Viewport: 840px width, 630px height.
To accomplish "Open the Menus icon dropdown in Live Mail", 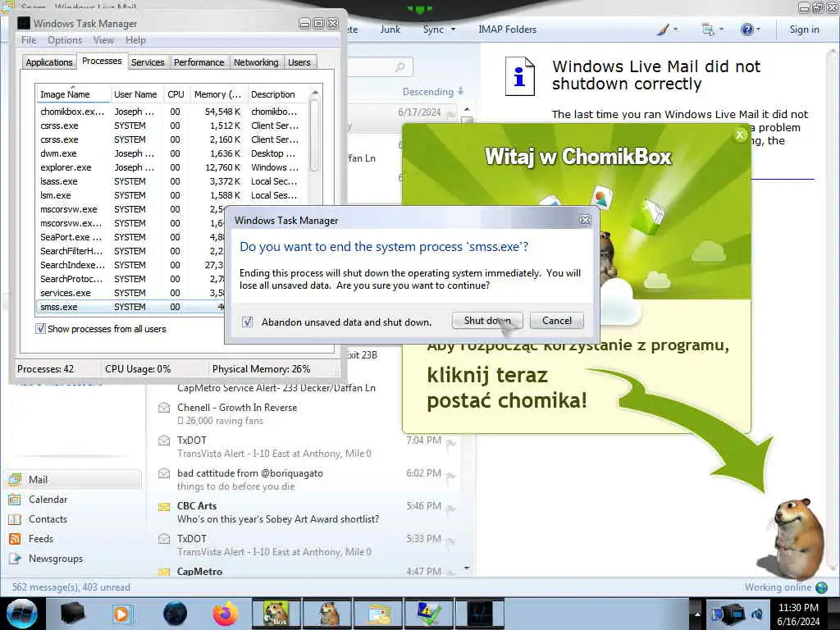I will point(713,30).
